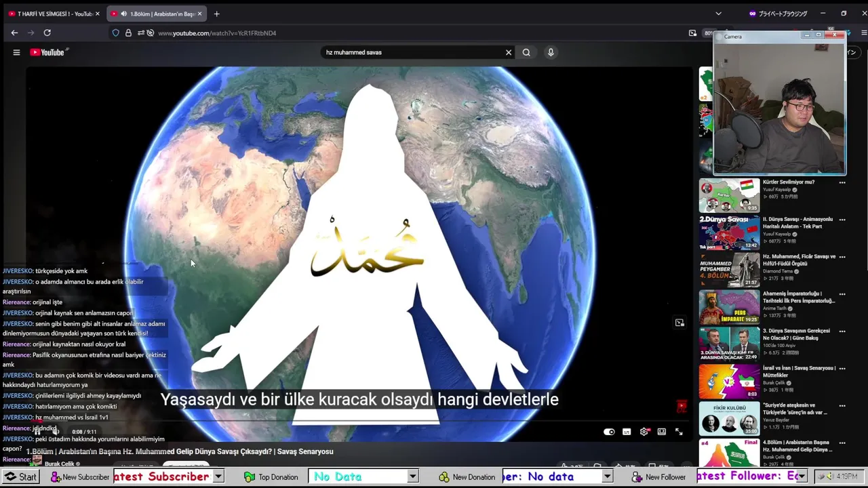Open 'Suriye'de ateşkesin ve Türkiye'de' video thumbnail
This screenshot has height=488, width=868.
730,420
